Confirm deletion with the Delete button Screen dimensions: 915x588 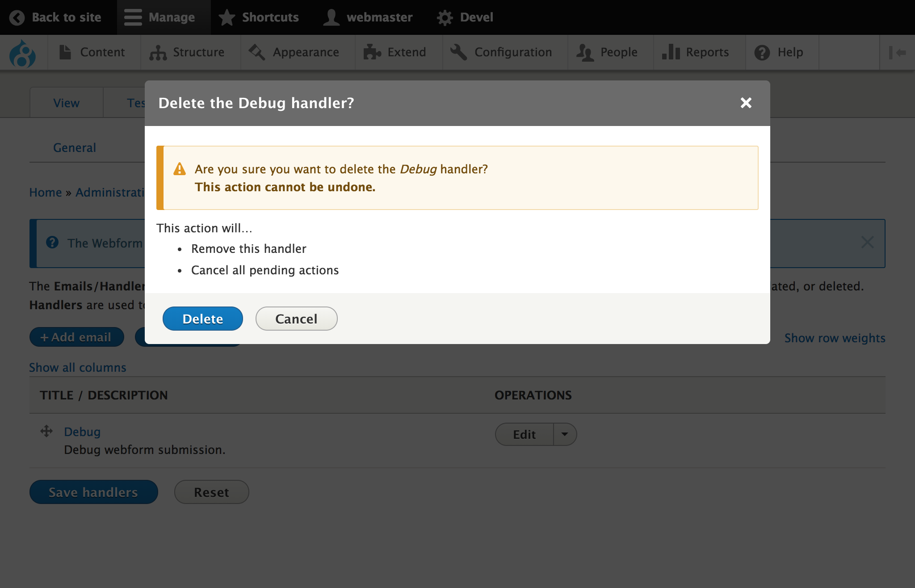pos(202,319)
